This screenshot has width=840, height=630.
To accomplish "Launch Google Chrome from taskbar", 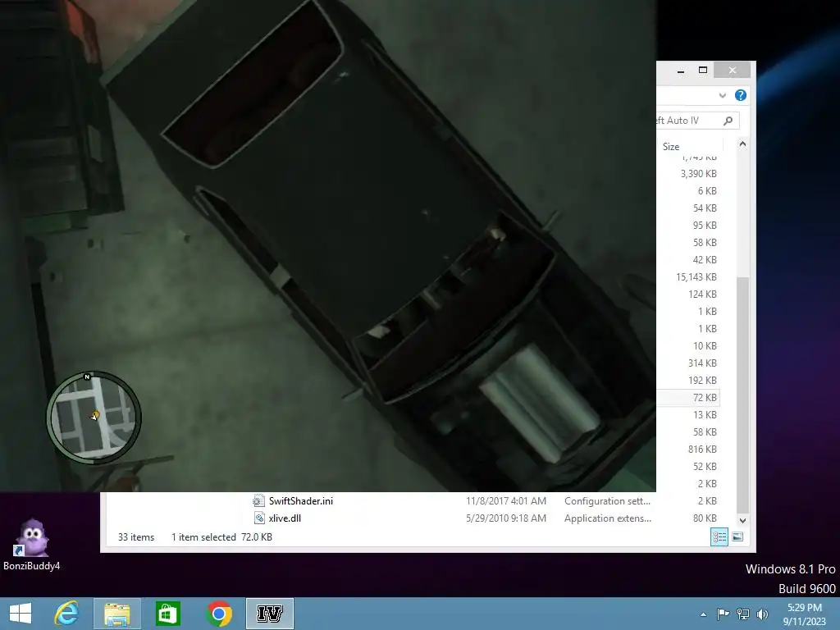I will (218, 614).
